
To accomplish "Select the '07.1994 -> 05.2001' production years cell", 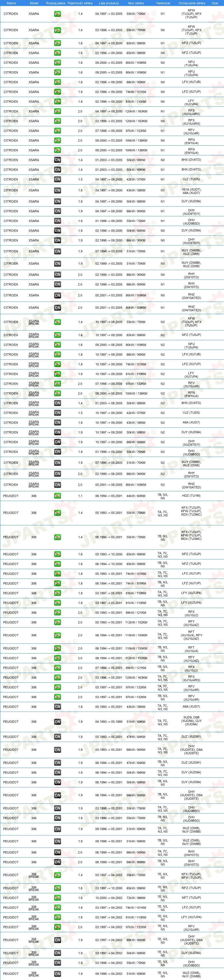I will 109,668.
